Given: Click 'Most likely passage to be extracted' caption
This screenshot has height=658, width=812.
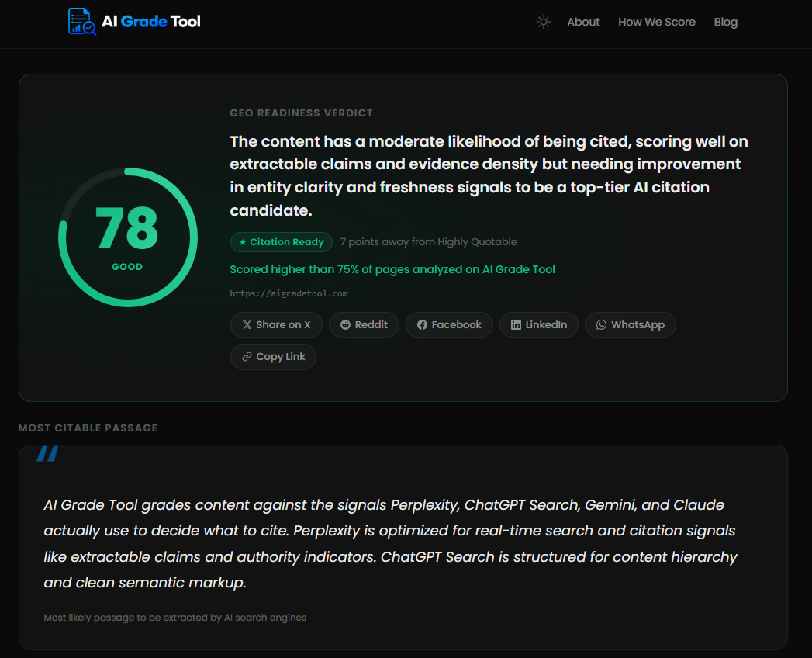Looking at the screenshot, I should pyautogui.click(x=175, y=618).
